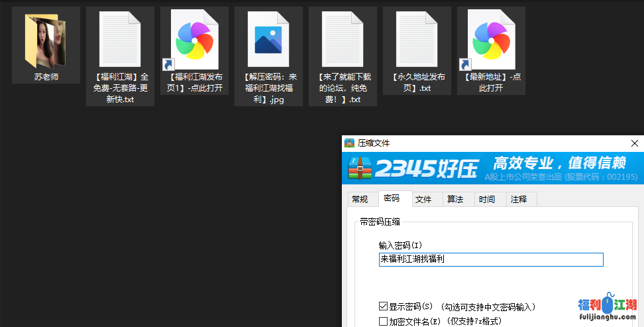Switch to the 算法 tab

click(x=455, y=200)
